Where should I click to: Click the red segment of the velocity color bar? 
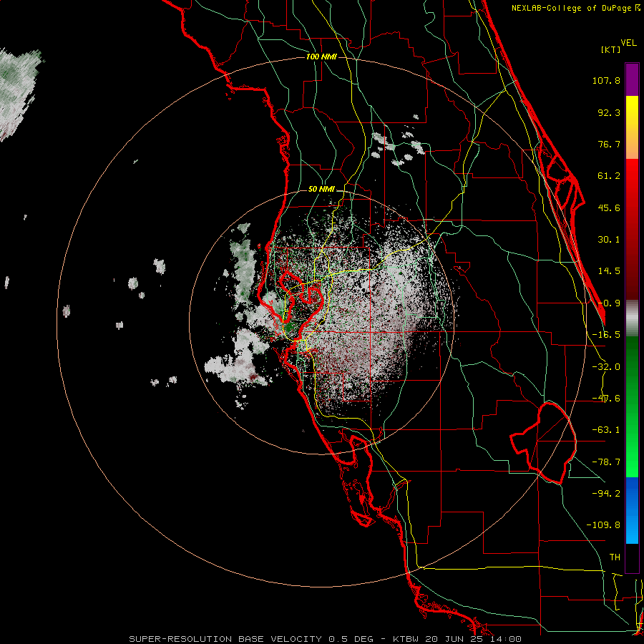[632, 229]
